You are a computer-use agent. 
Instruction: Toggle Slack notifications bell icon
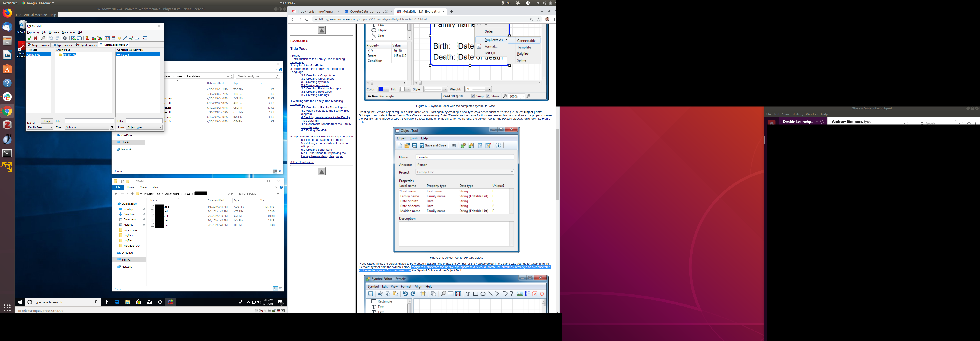(x=822, y=122)
